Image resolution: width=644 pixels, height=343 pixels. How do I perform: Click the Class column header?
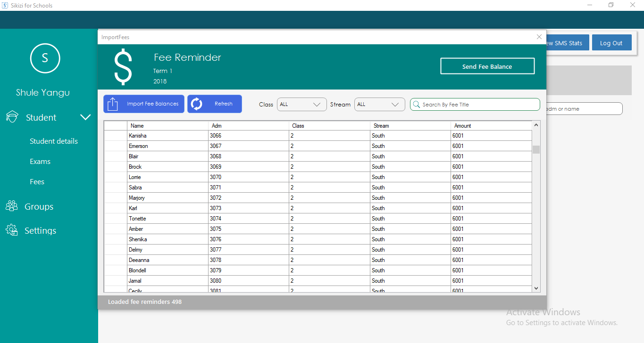point(330,126)
